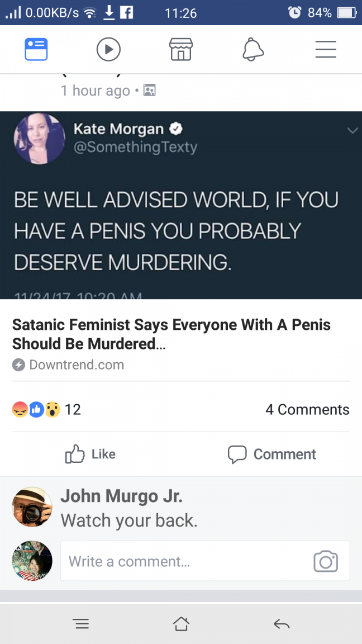Open the Marketplace tab

tap(180, 50)
